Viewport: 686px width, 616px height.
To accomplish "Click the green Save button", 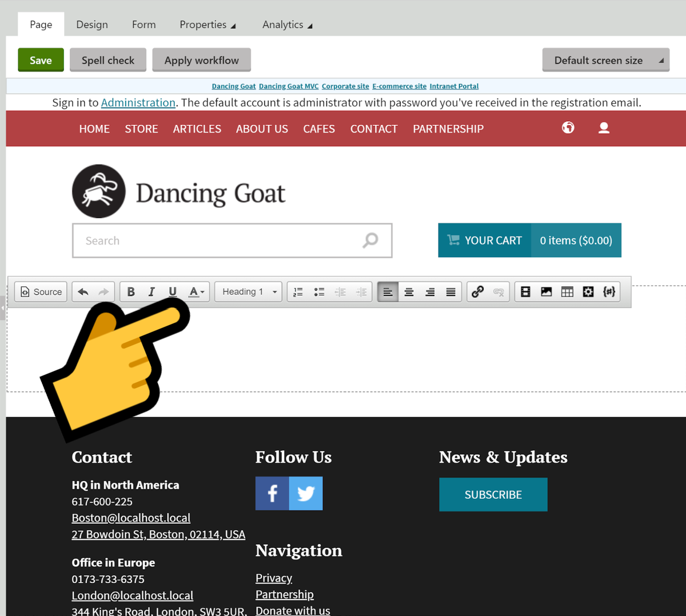I will pos(41,59).
